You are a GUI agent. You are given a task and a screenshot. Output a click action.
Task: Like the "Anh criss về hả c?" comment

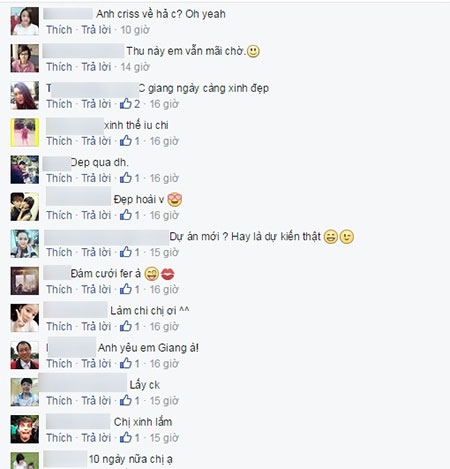[59, 30]
